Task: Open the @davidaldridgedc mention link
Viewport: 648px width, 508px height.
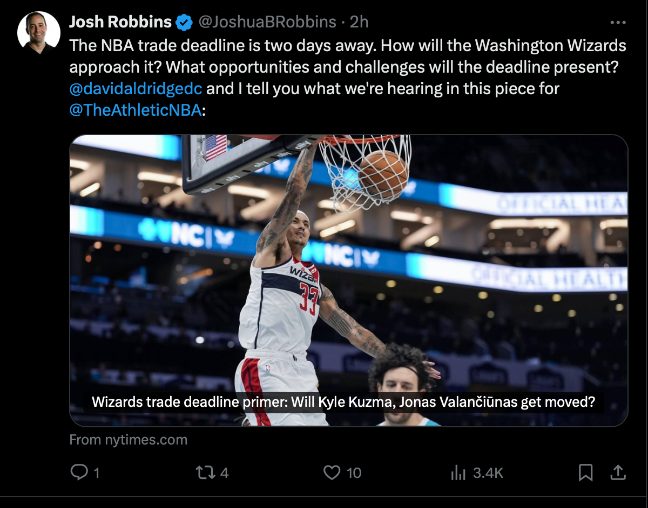Action: click(x=136, y=88)
